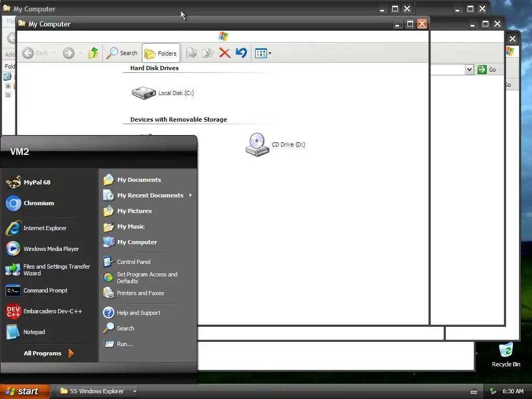Open the Back history dropdown arrow
The image size is (532, 399).
pyautogui.click(x=54, y=53)
